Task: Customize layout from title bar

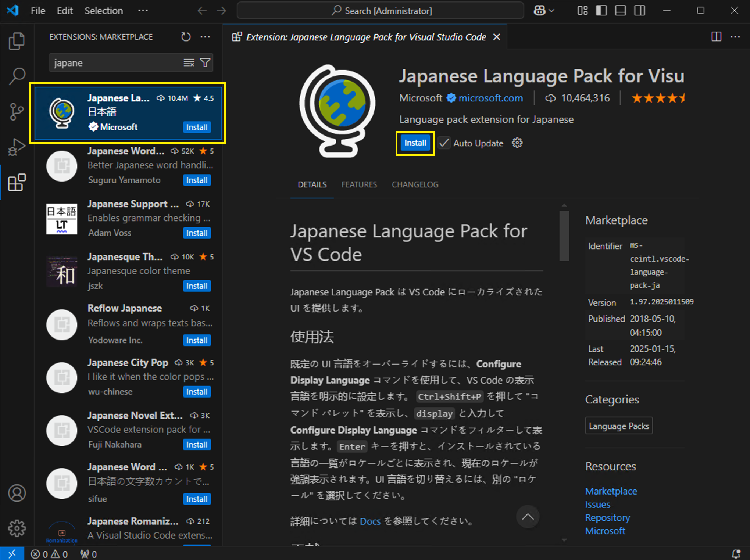Action: coord(582,11)
